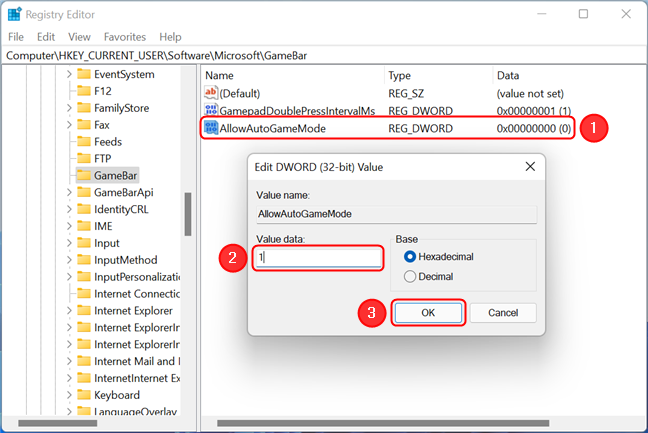Click the Cancel button
The image size is (648, 433).
click(503, 313)
